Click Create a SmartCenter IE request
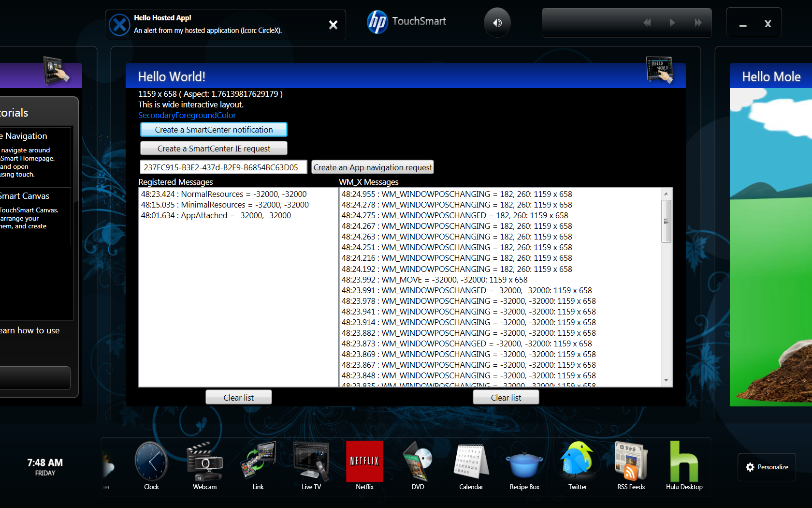Image resolution: width=812 pixels, height=508 pixels. (x=214, y=149)
